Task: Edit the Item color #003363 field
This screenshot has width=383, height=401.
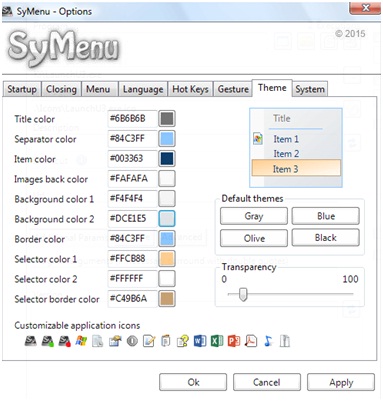Action: [x=132, y=159]
